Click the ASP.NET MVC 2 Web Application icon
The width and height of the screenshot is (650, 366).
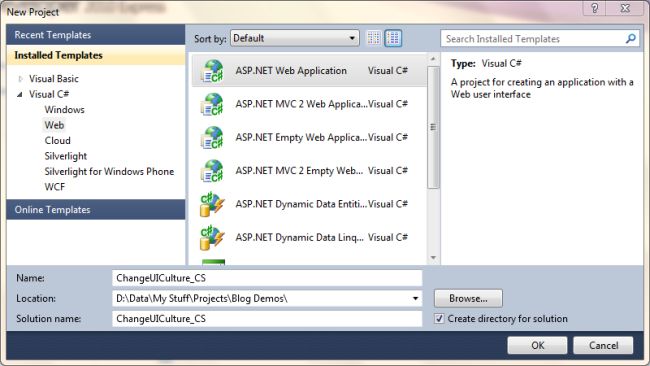(x=212, y=104)
